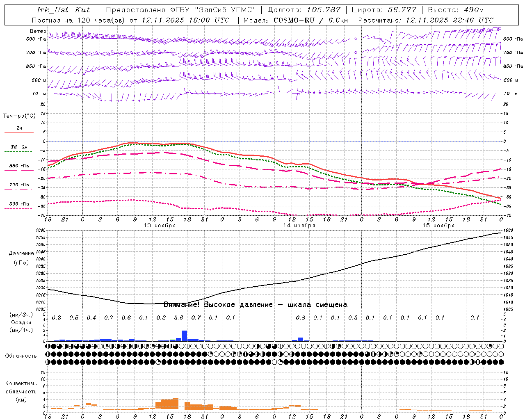525x420 pixels.
Task: Click the computed time "Рассчитано: 12.11.2025 22:46 UTC"
Action: tap(426, 20)
